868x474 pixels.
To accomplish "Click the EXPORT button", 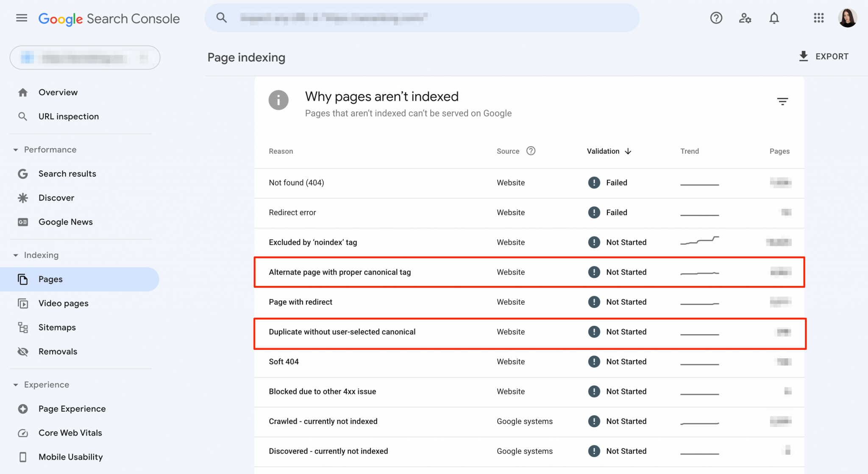I will pyautogui.click(x=823, y=56).
